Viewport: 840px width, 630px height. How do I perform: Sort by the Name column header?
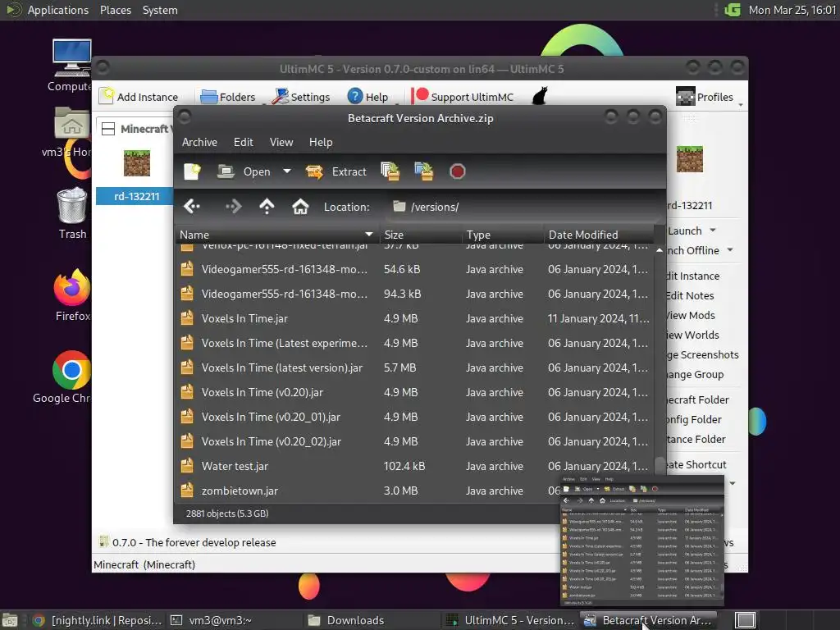(x=276, y=235)
